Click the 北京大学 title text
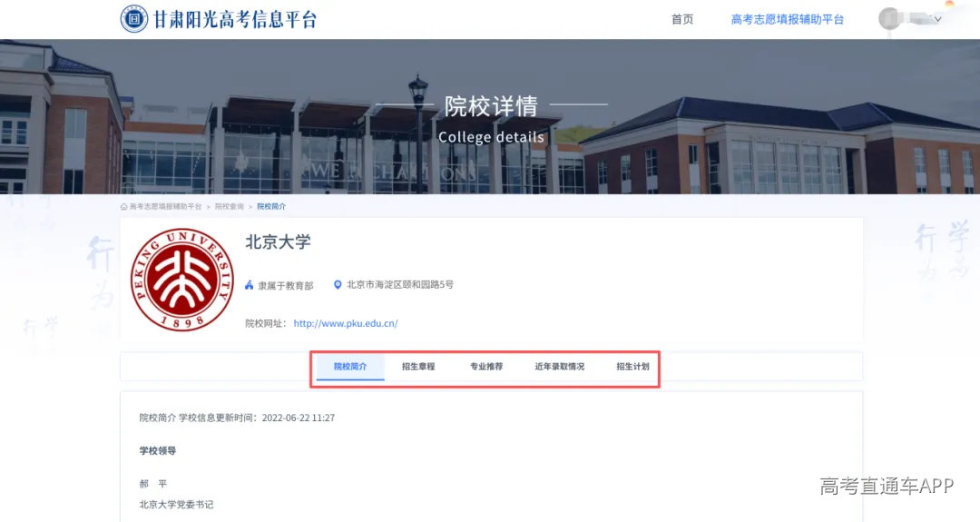The image size is (980, 522). [x=279, y=241]
